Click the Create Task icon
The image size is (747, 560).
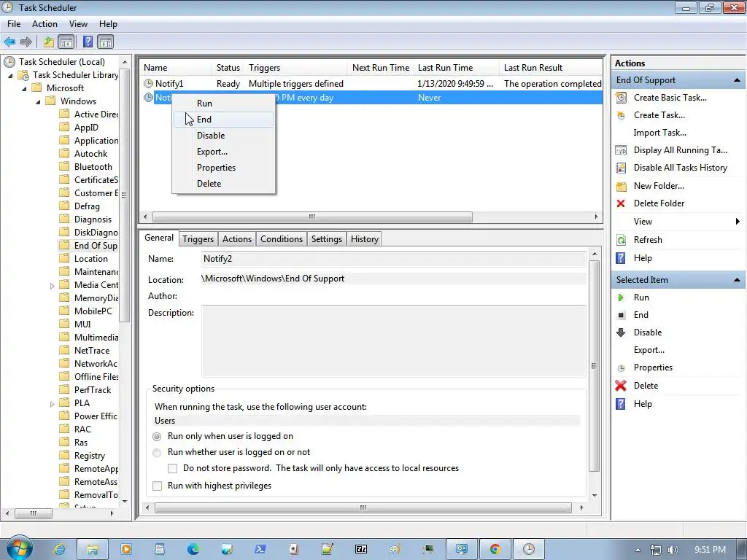(621, 115)
